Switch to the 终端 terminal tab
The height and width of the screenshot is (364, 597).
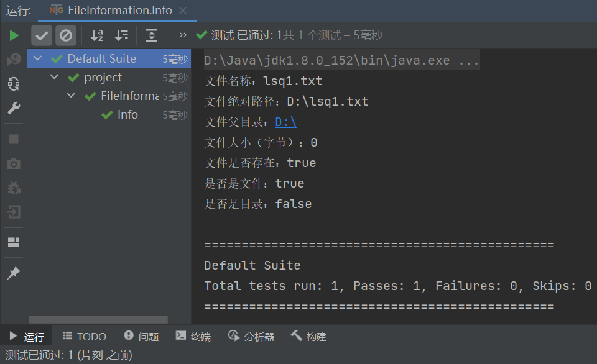(x=193, y=337)
